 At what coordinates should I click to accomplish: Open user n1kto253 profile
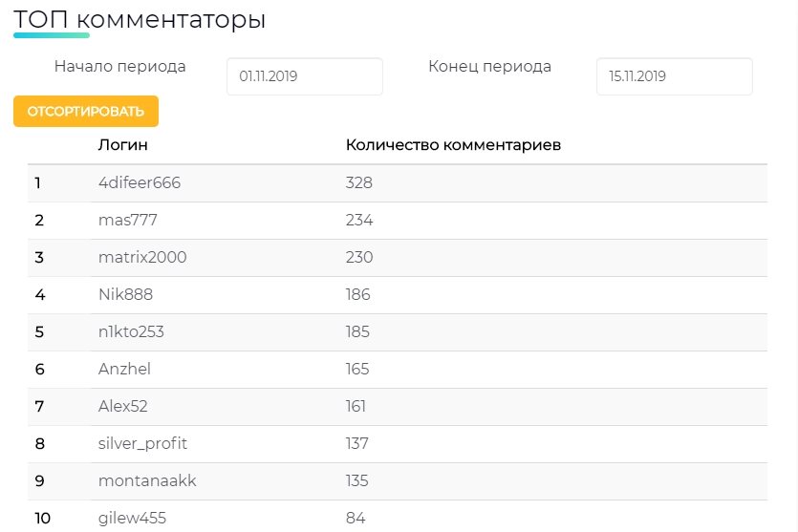coord(131,331)
